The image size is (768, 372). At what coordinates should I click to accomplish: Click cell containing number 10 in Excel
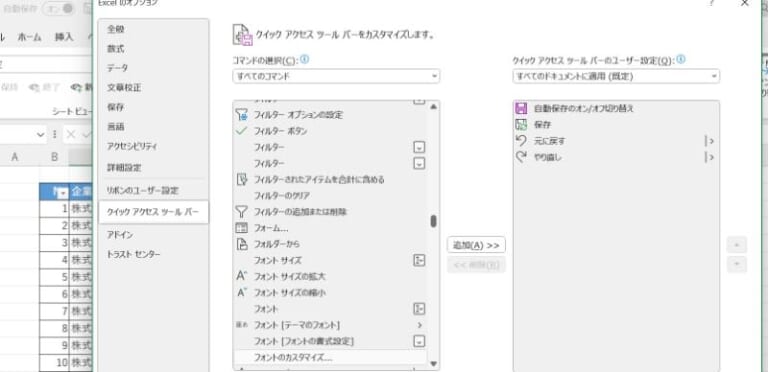(54, 363)
